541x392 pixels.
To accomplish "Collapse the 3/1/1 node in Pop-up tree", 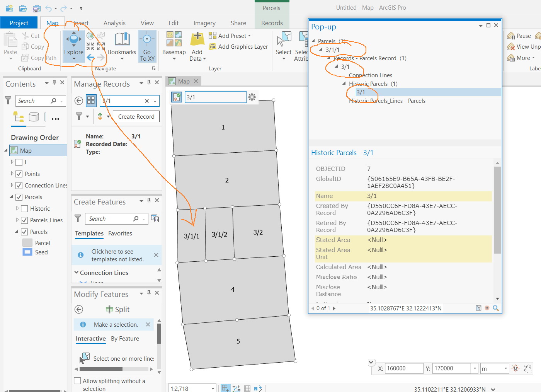I will click(x=321, y=49).
